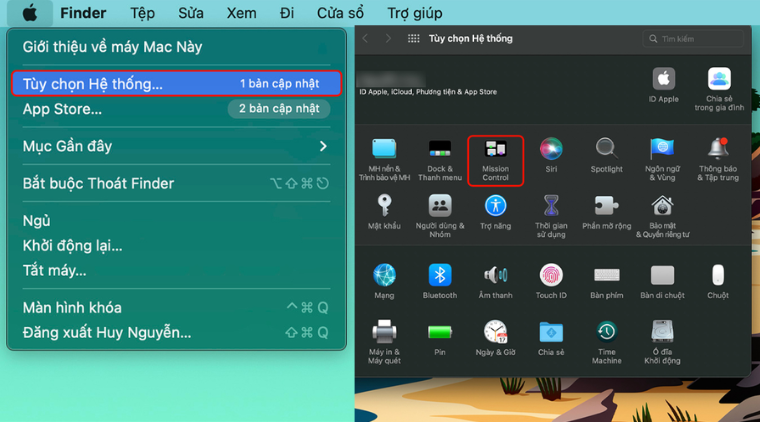Open Âm thanh sound preferences

(495, 281)
